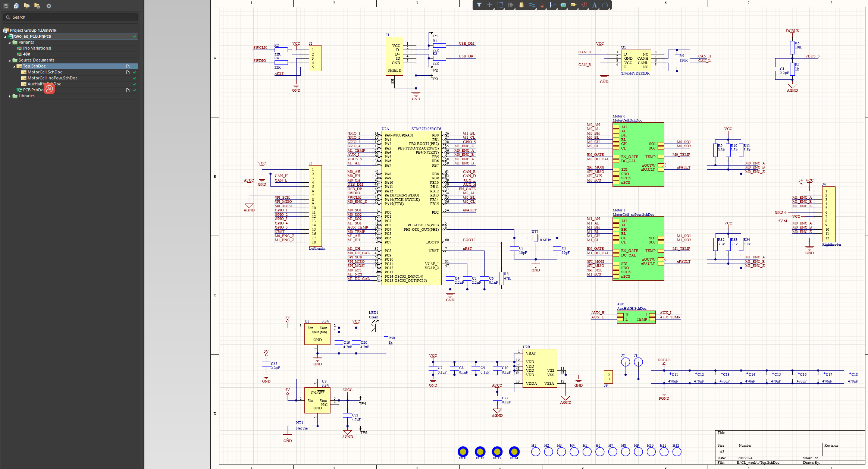The height and width of the screenshot is (469, 868).
Task: Select the XT1 8 MHz crystal
Action: coord(536,237)
